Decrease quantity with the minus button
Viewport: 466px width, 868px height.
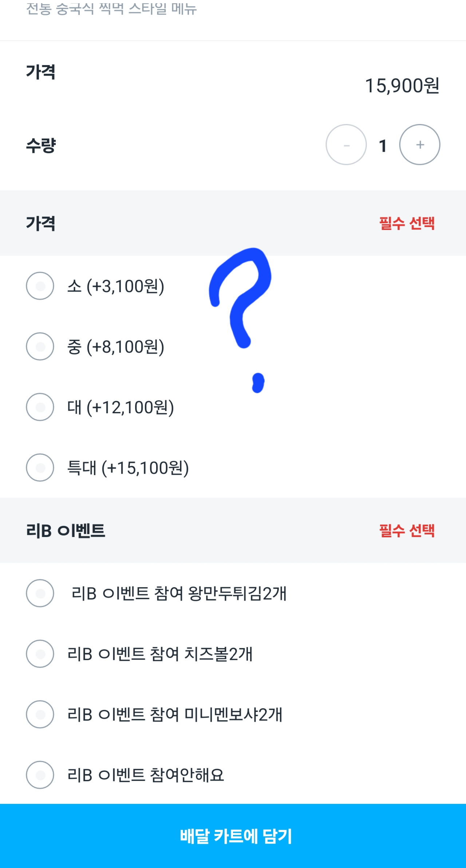point(346,145)
